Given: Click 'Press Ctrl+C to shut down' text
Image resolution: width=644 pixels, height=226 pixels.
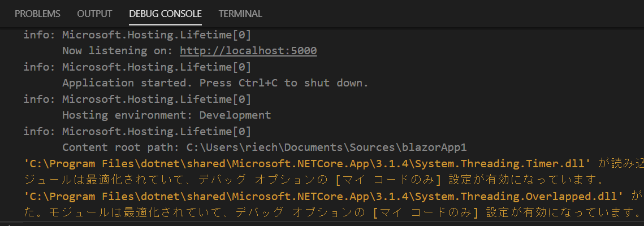Looking at the screenshot, I should click(284, 83).
